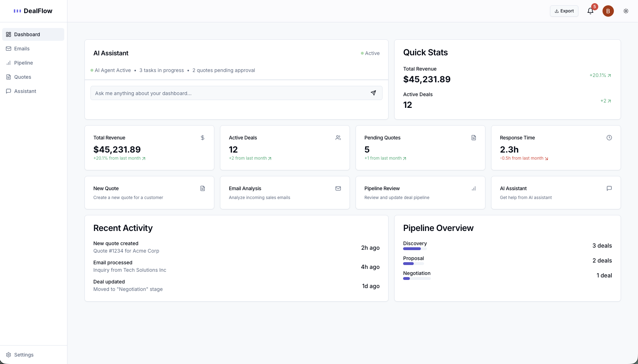The width and height of the screenshot is (638, 364).
Task: Toggle the light/dark theme
Action: point(626,11)
